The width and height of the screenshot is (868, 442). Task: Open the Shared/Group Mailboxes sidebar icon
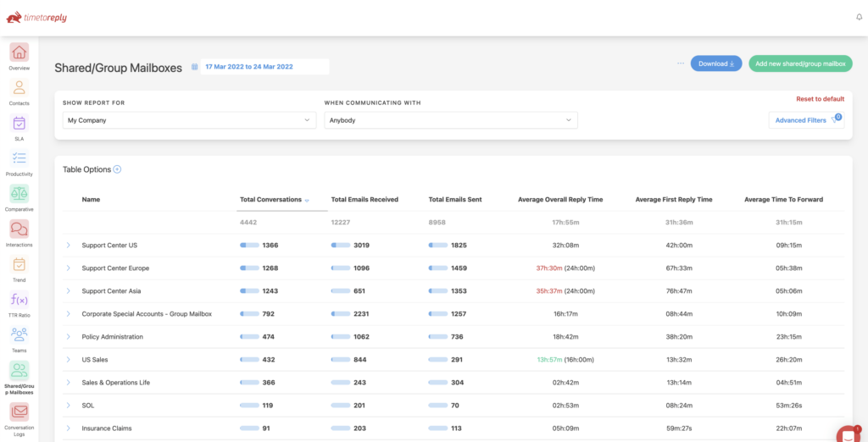pyautogui.click(x=19, y=370)
